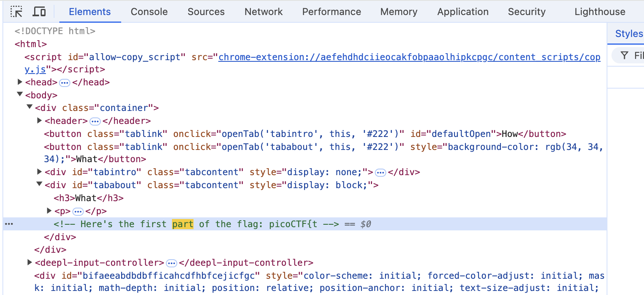
Task: Open the three-dot actions menu beside the comment row
Action: [9, 224]
